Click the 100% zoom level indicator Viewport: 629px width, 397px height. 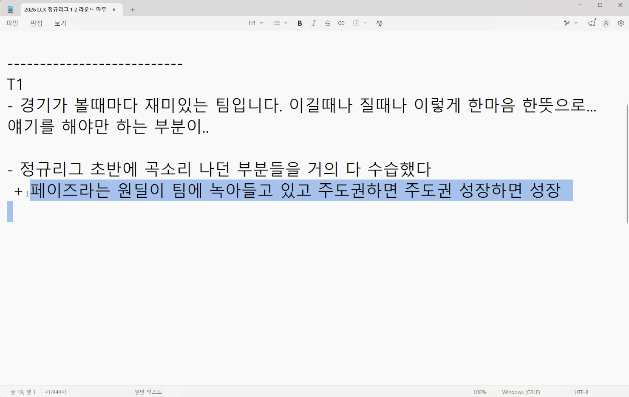click(x=479, y=392)
